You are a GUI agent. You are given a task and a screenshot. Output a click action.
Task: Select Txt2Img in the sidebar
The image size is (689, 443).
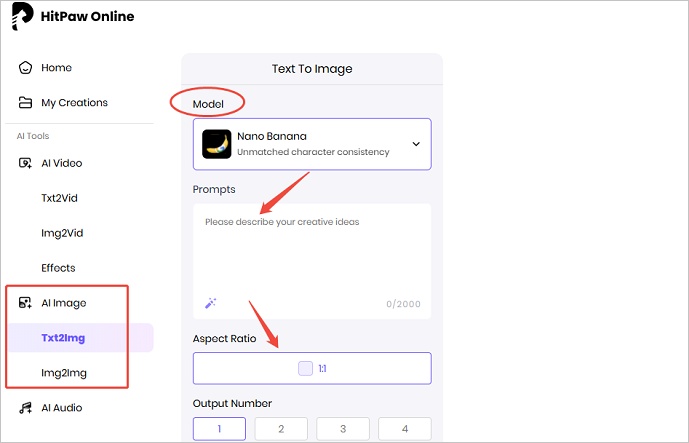coord(63,338)
